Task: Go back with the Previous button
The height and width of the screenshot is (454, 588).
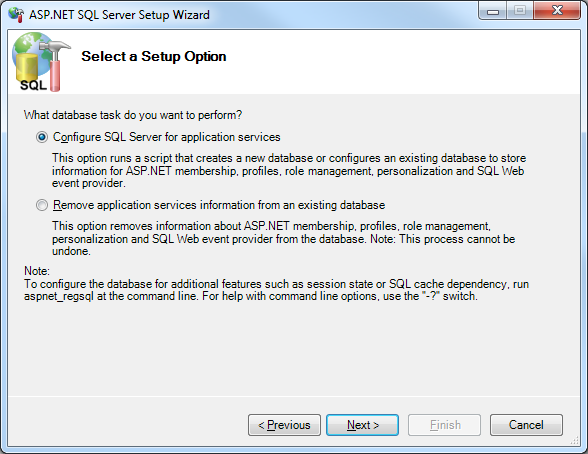Action: click(284, 425)
